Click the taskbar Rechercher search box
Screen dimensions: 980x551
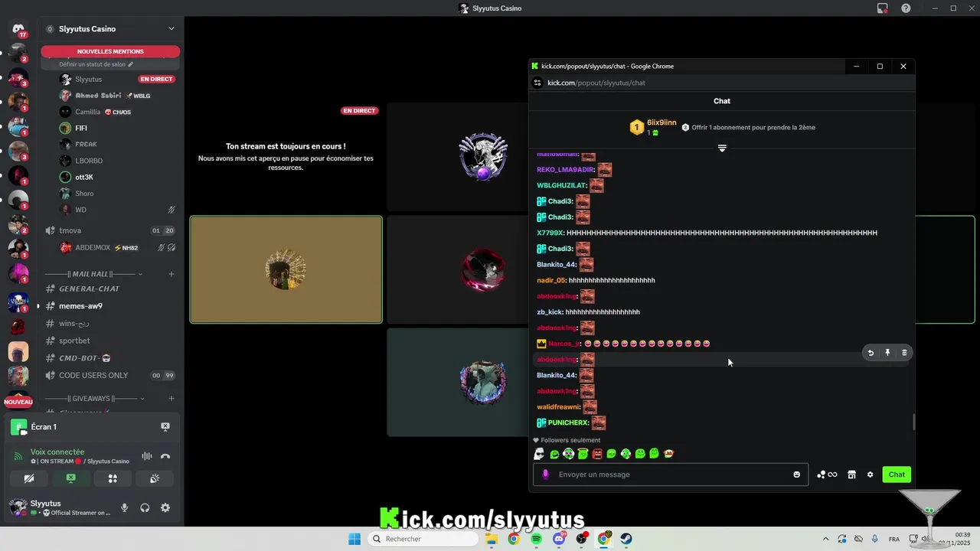[x=423, y=539]
